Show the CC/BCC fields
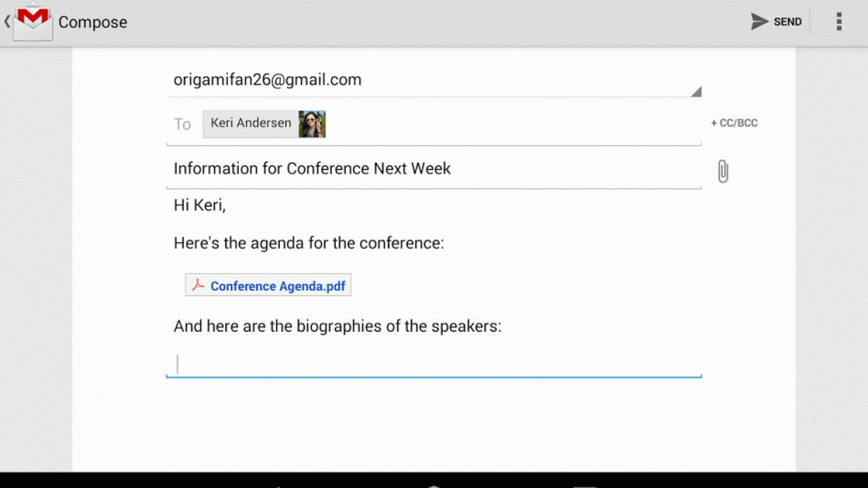The width and height of the screenshot is (868, 488). tap(734, 124)
